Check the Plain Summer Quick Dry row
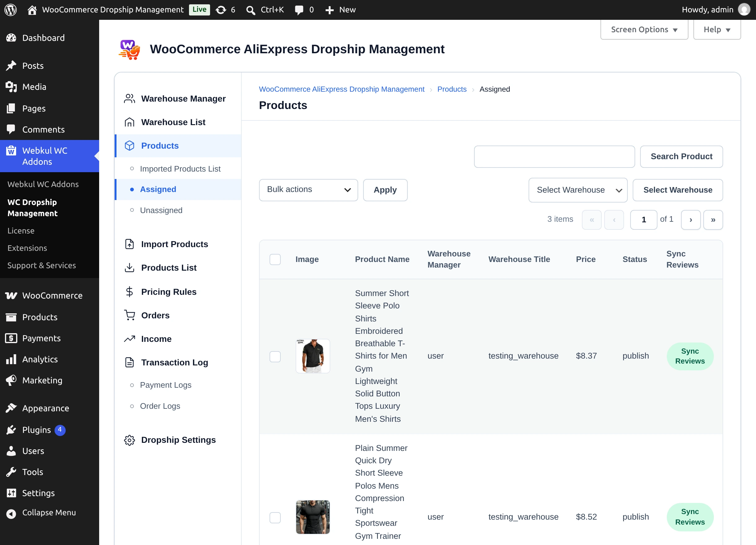This screenshot has width=756, height=545. coord(275,517)
